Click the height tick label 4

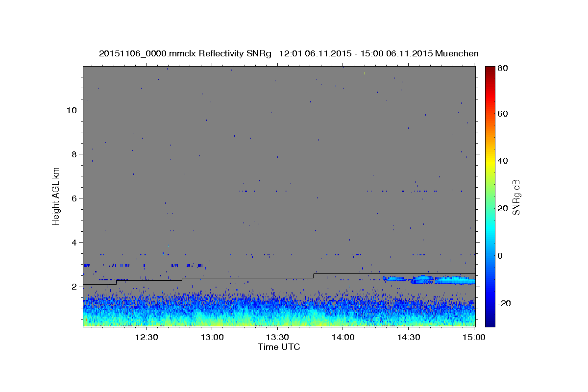(74, 243)
